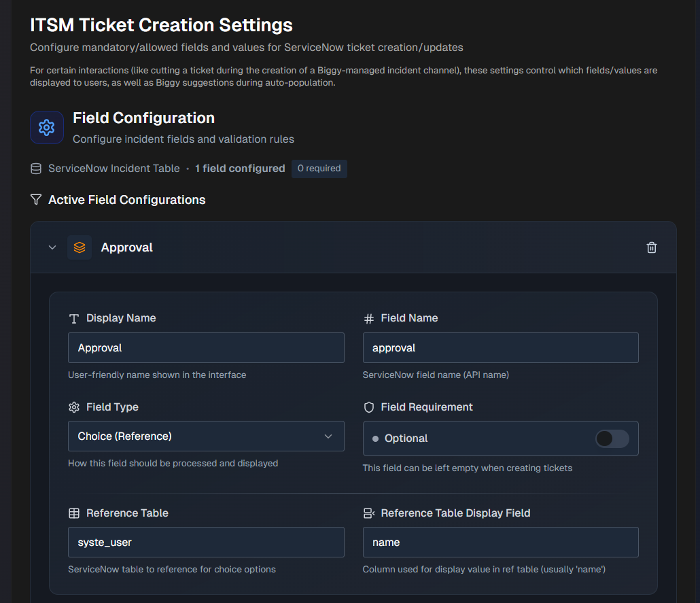Click the Reference Table Display Field input
Screen dimensions: 700x603
point(500,542)
